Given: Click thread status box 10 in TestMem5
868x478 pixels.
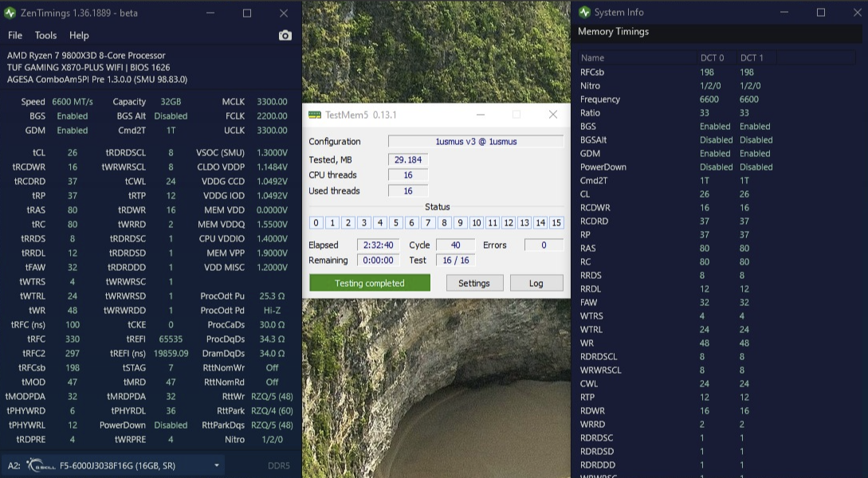Looking at the screenshot, I should (476, 222).
